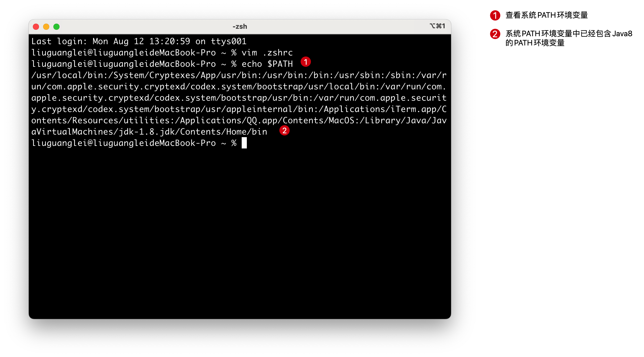Image resolution: width=644 pixels, height=357 pixels.
Task: Click the red marker 1 beside echo $PATH
Action: click(306, 62)
